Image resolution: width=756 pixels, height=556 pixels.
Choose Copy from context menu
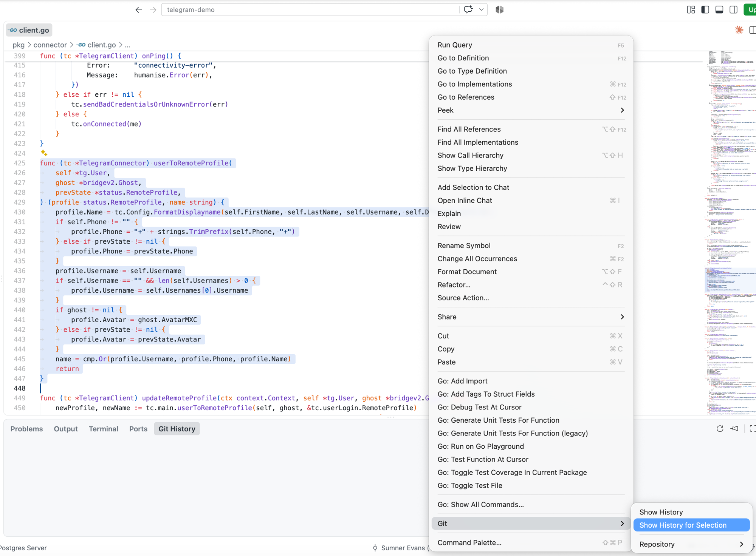531,349
